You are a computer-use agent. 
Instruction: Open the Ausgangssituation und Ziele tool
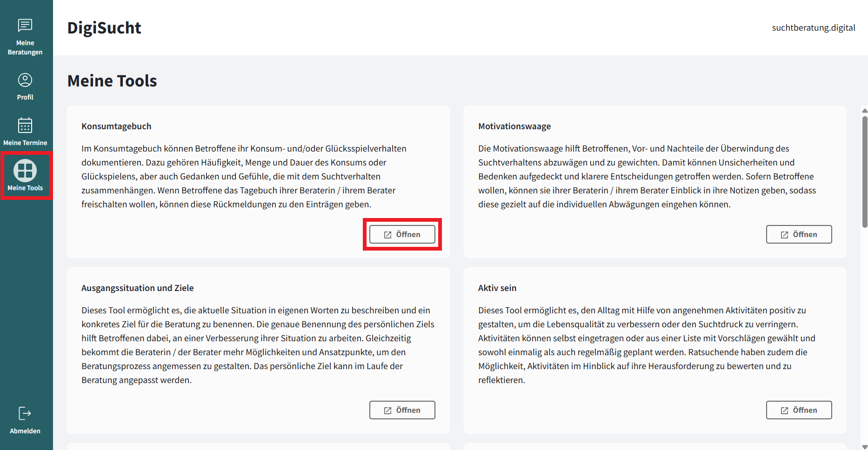click(x=402, y=410)
